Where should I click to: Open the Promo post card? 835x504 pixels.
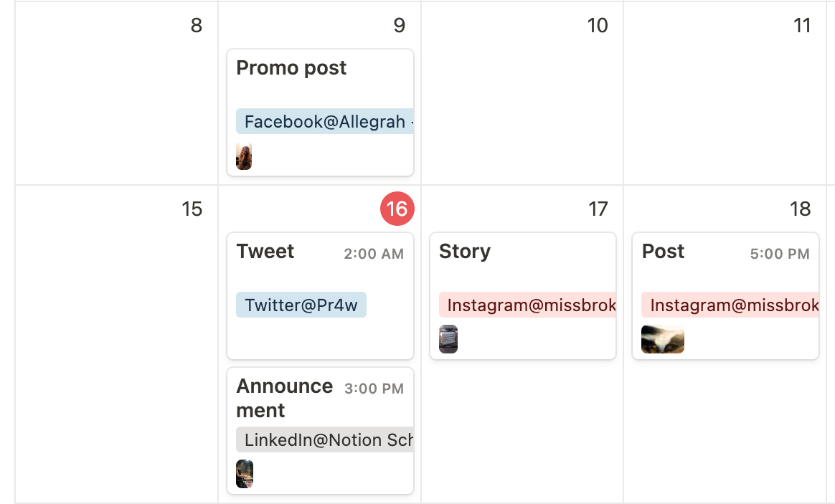coord(291,68)
